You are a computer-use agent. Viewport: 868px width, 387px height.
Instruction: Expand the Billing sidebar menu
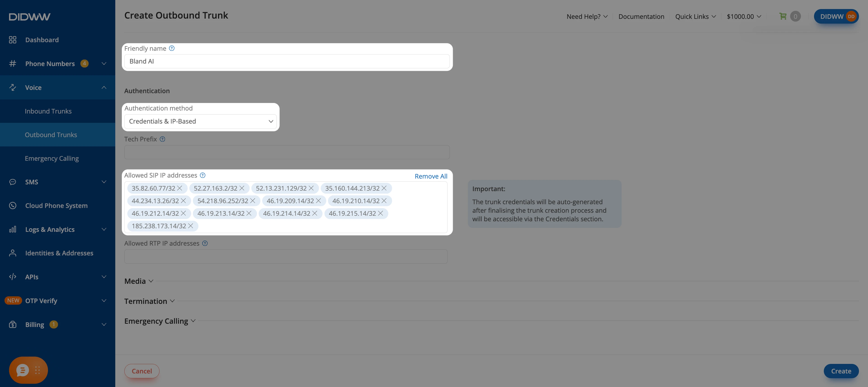coord(58,324)
